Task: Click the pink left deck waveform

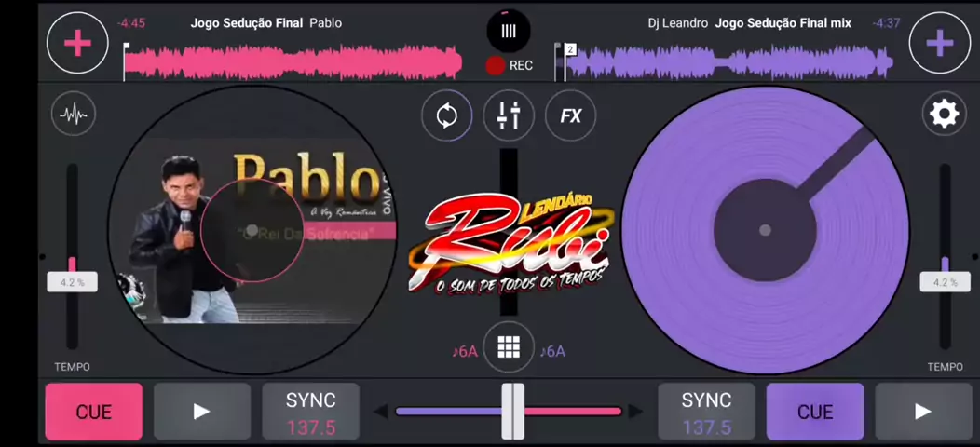Action: [x=293, y=62]
